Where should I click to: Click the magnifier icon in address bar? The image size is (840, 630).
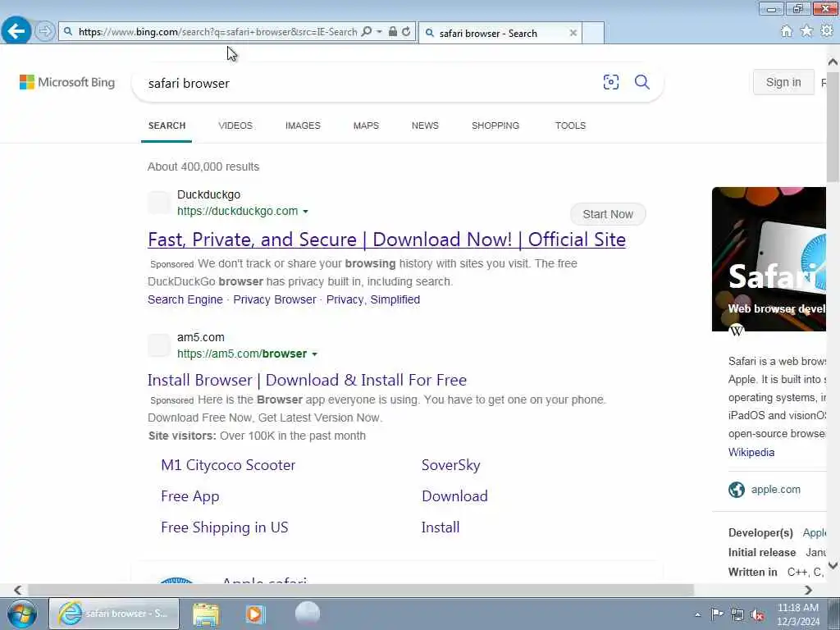tap(366, 32)
